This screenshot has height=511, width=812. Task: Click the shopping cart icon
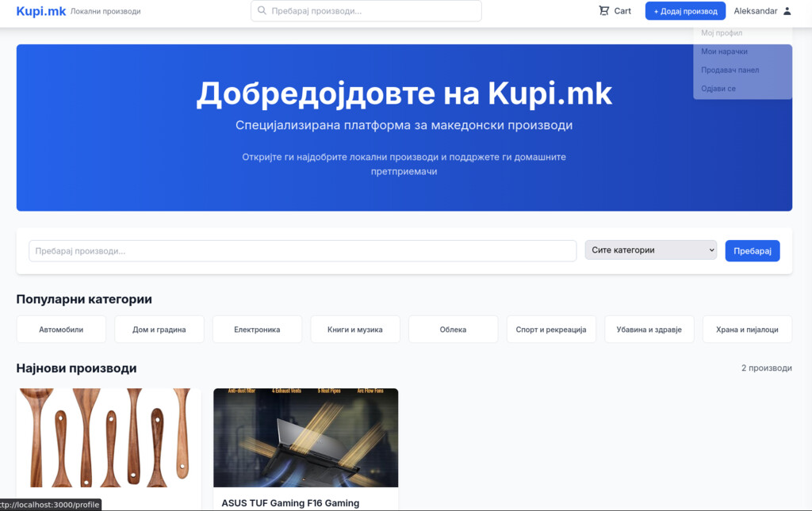[x=604, y=11]
